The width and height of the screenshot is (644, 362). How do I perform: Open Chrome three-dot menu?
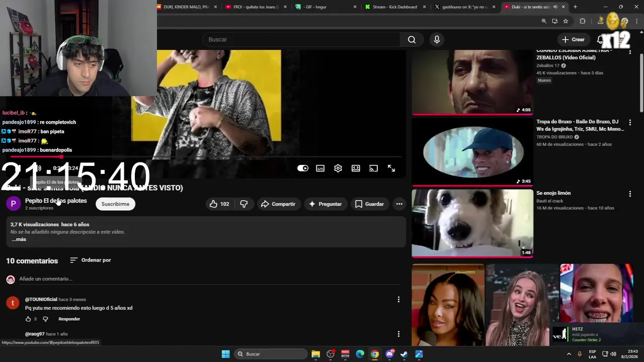click(636, 21)
